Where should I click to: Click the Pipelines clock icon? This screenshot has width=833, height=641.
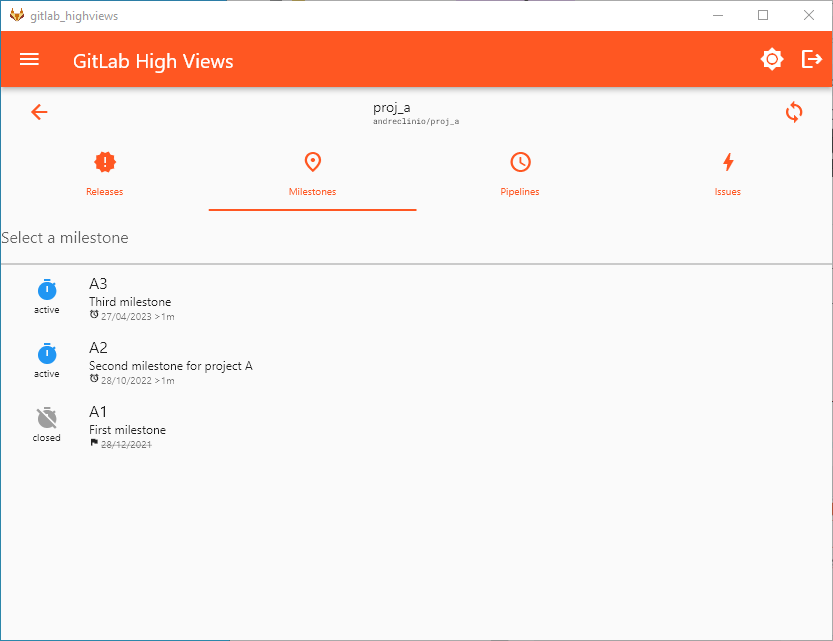(520, 162)
